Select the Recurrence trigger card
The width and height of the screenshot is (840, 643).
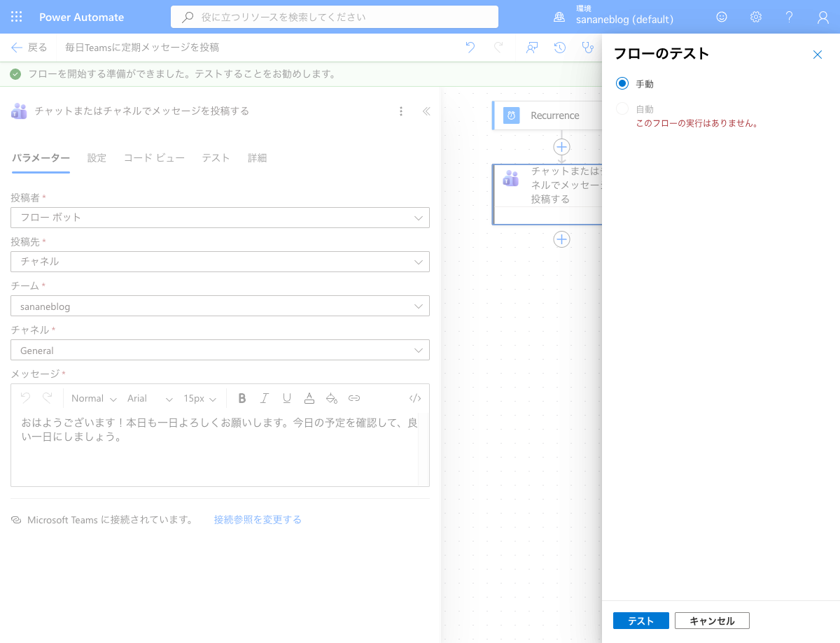548,115
